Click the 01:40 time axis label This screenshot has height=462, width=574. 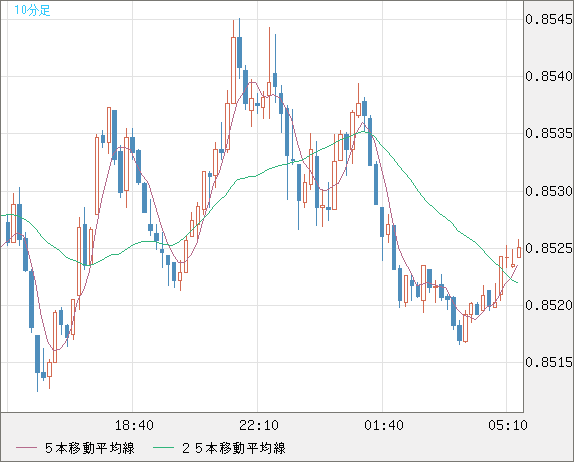tap(384, 425)
